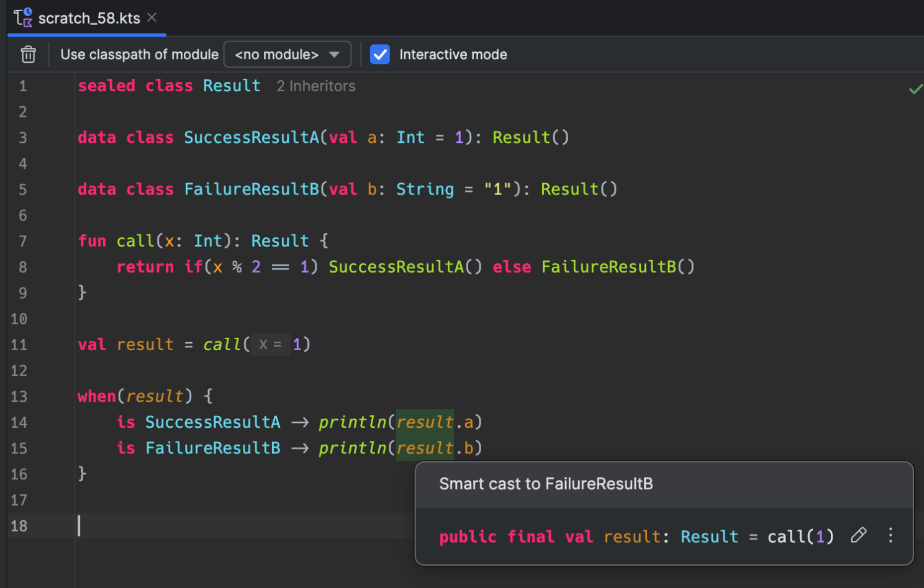Click the highlighted result on line 15
The height and width of the screenshot is (588, 924).
[425, 448]
